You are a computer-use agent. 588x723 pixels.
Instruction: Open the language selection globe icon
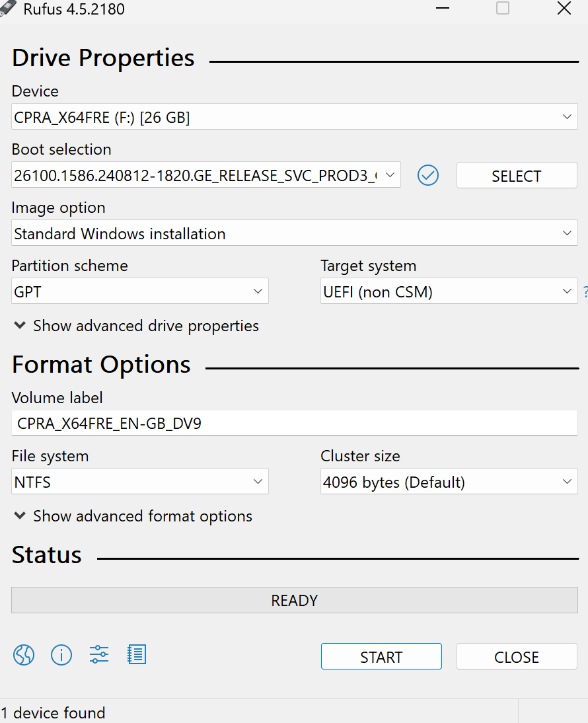click(x=24, y=655)
